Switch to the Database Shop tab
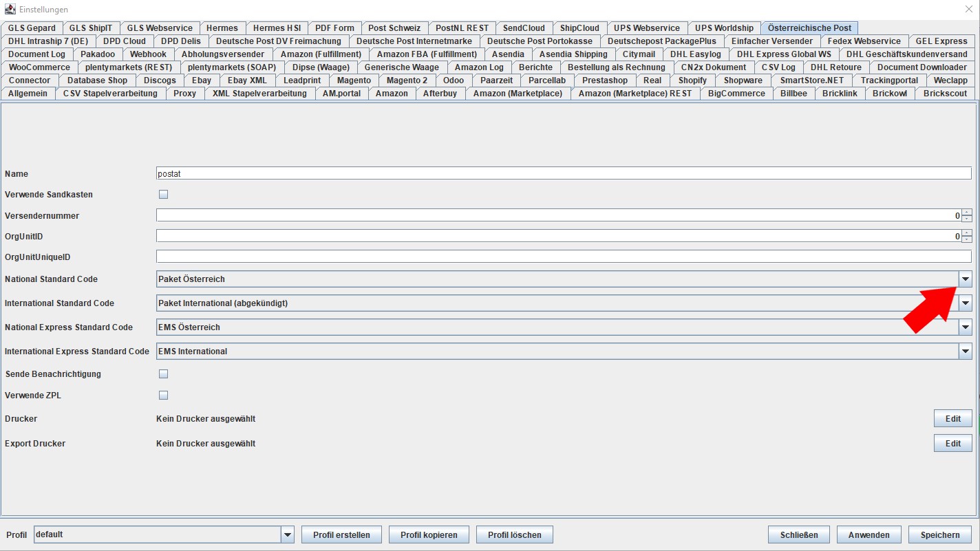Viewport: 980px width, 551px height. (x=97, y=80)
